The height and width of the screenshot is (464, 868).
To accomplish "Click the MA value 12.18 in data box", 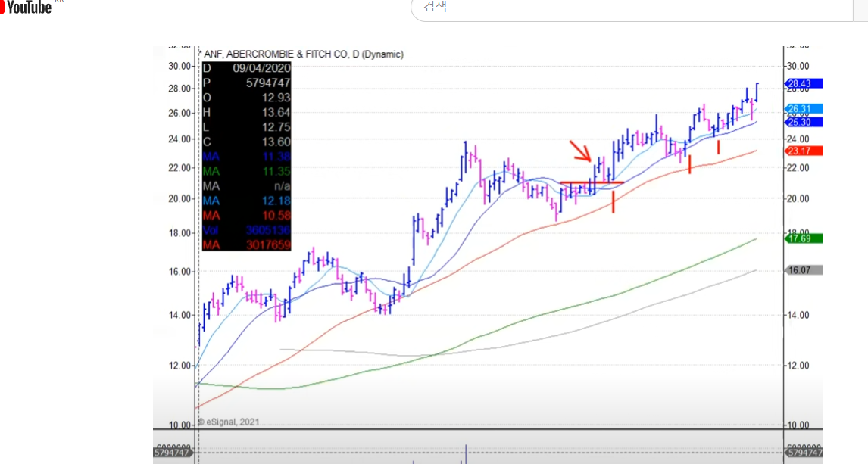I will point(276,201).
